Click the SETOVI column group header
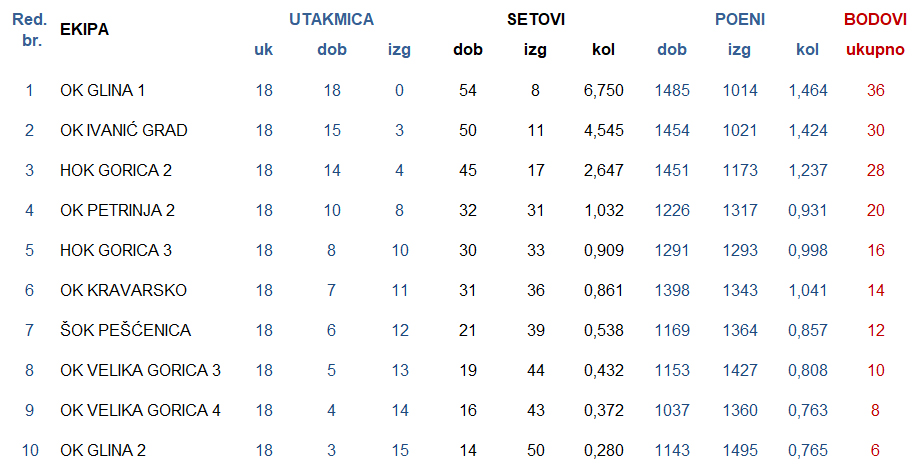 click(x=535, y=19)
